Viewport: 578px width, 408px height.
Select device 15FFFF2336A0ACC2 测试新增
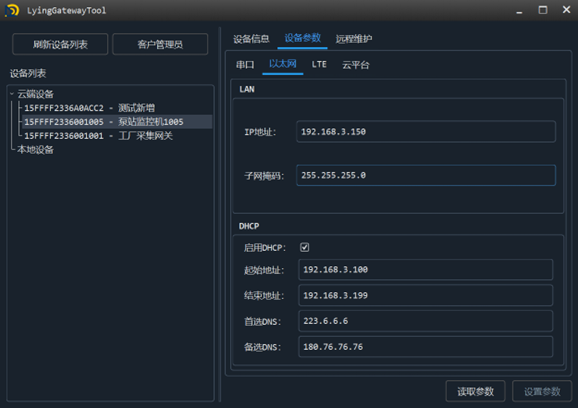tap(90, 108)
